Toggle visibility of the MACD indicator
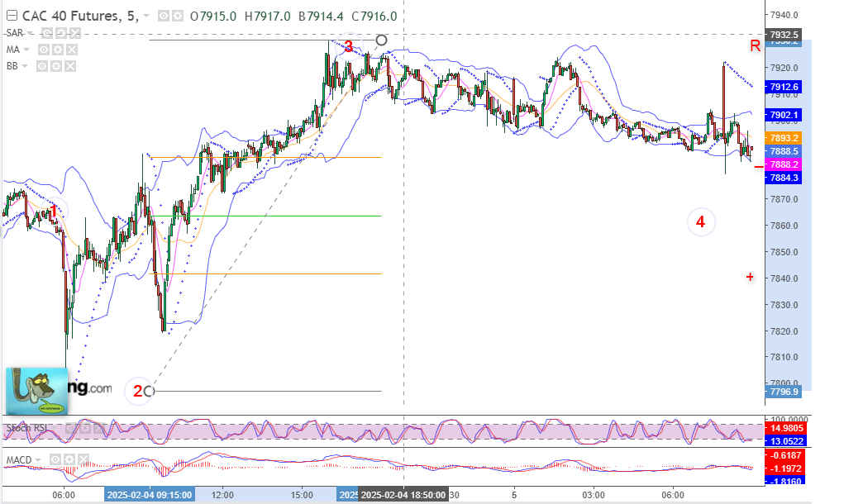Image resolution: width=844 pixels, height=504 pixels. [55, 460]
